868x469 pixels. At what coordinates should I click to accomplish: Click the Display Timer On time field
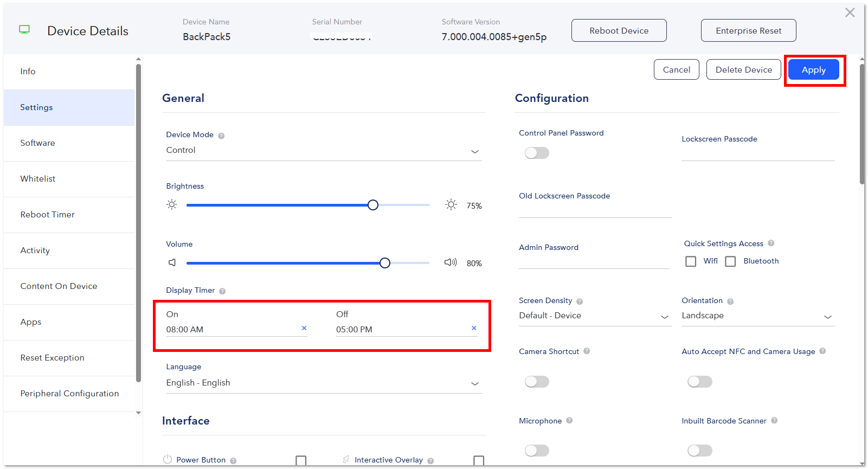pos(236,329)
